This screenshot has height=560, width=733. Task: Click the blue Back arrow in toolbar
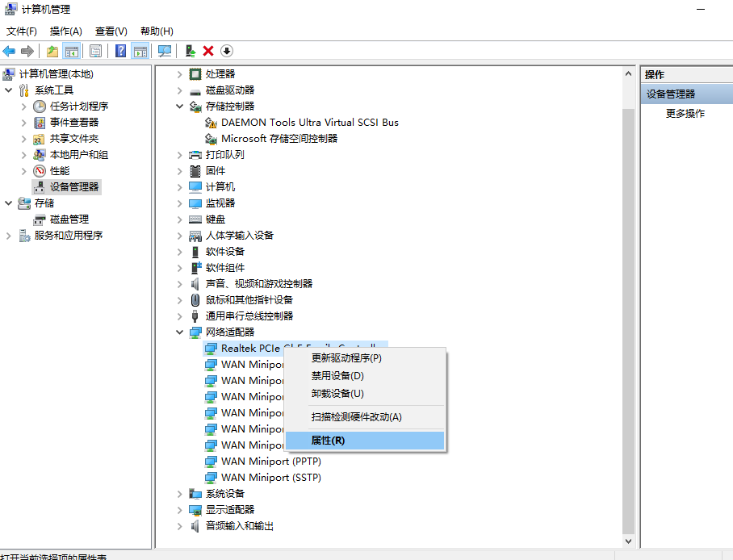[x=10, y=51]
